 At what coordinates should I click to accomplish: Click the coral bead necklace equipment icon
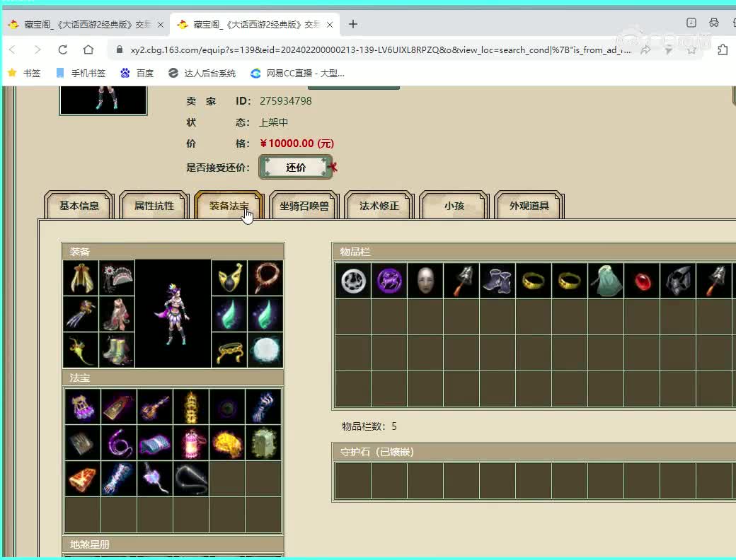(265, 278)
